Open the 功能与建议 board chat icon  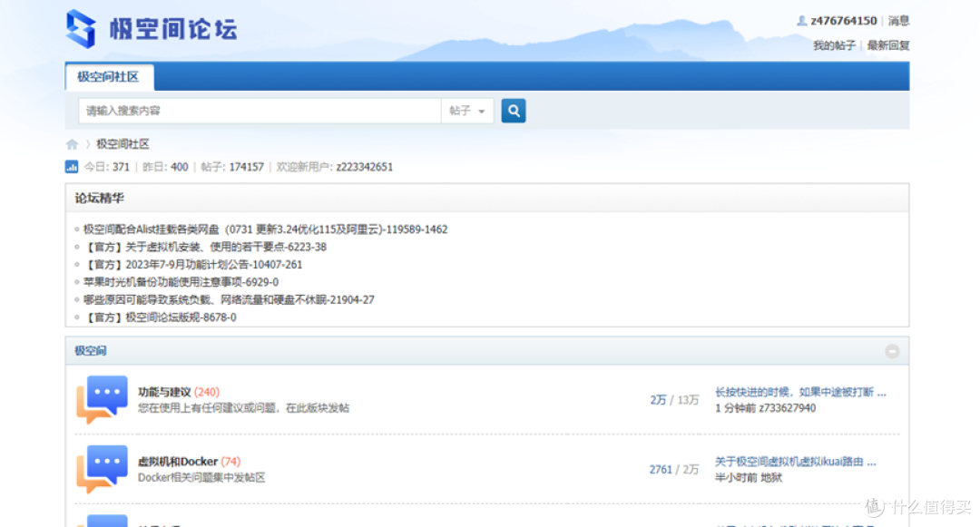(102, 399)
